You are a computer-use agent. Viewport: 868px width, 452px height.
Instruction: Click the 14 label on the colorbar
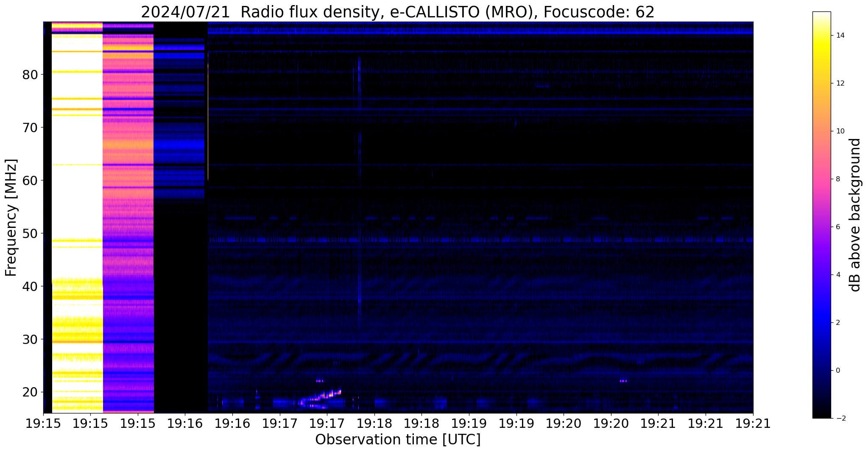tap(840, 36)
